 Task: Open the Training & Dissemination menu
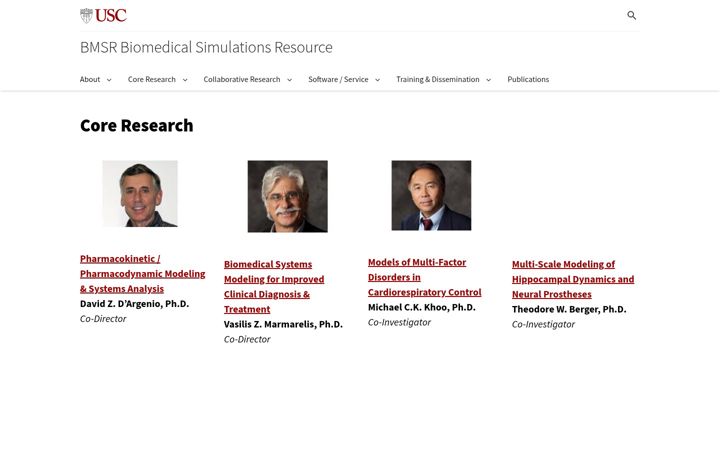point(438,79)
